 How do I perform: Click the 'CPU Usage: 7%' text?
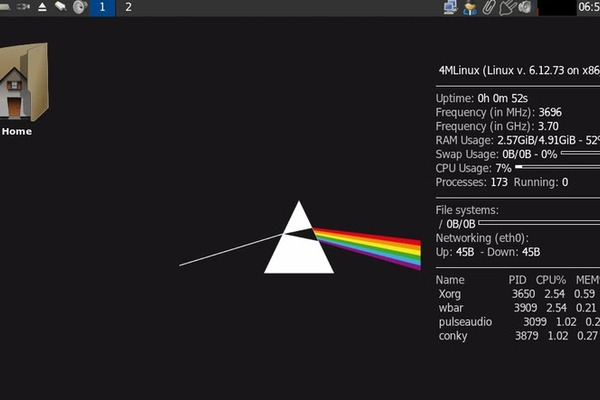(473, 168)
